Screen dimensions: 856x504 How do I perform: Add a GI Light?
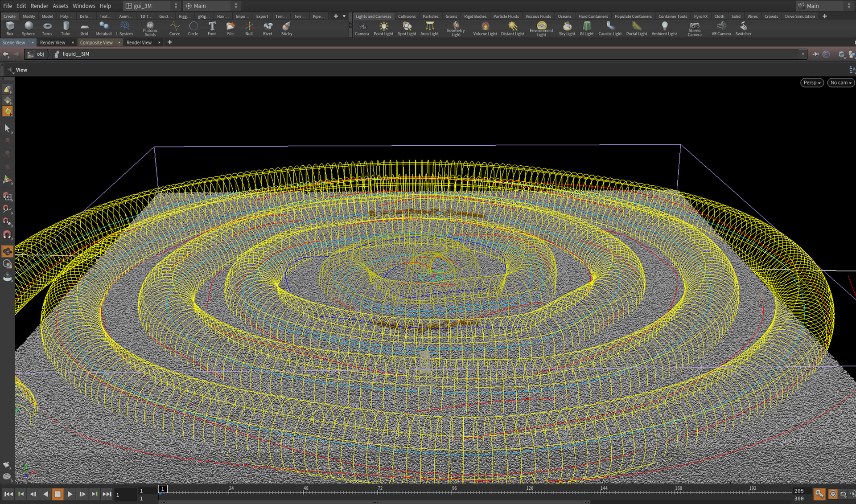click(587, 29)
